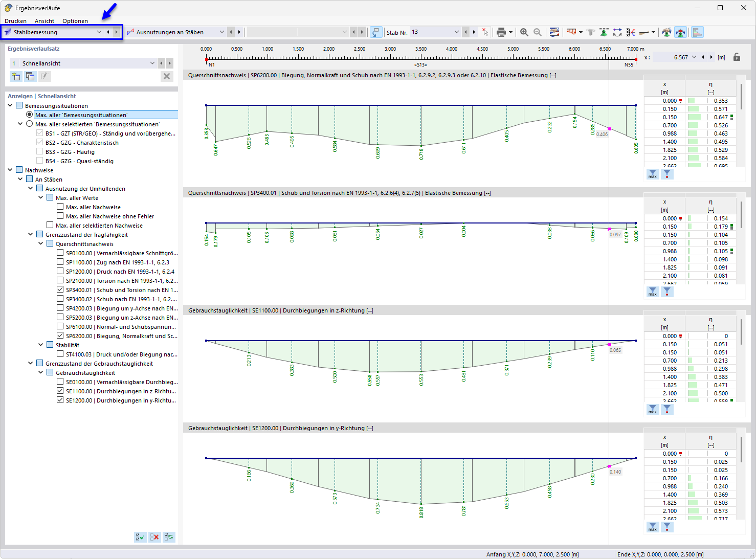Select previous Schnellansicht set with left arrow
Viewport: 756px width, 559px height.
point(161,63)
